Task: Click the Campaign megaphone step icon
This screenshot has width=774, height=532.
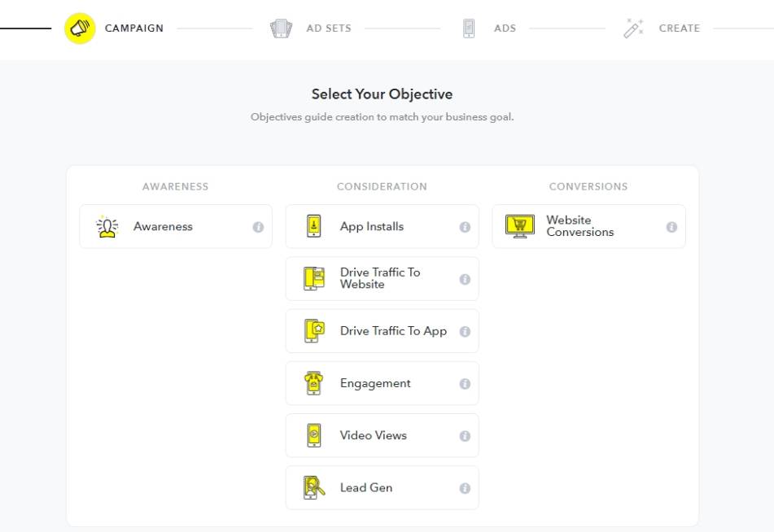Action: [80, 28]
